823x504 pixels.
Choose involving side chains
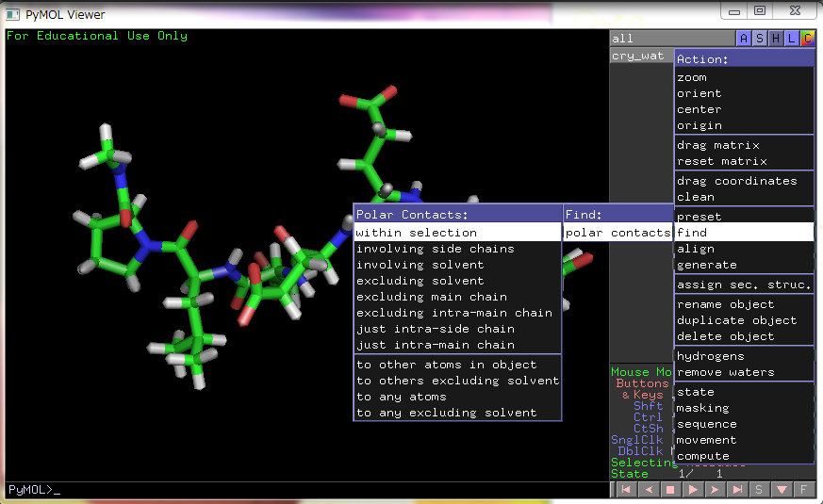[x=457, y=249]
